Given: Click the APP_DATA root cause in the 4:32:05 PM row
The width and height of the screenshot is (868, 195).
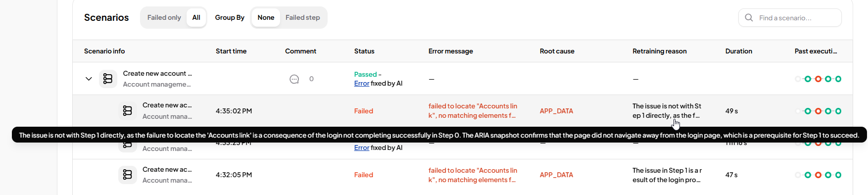Looking at the screenshot, I should pyautogui.click(x=556, y=175).
